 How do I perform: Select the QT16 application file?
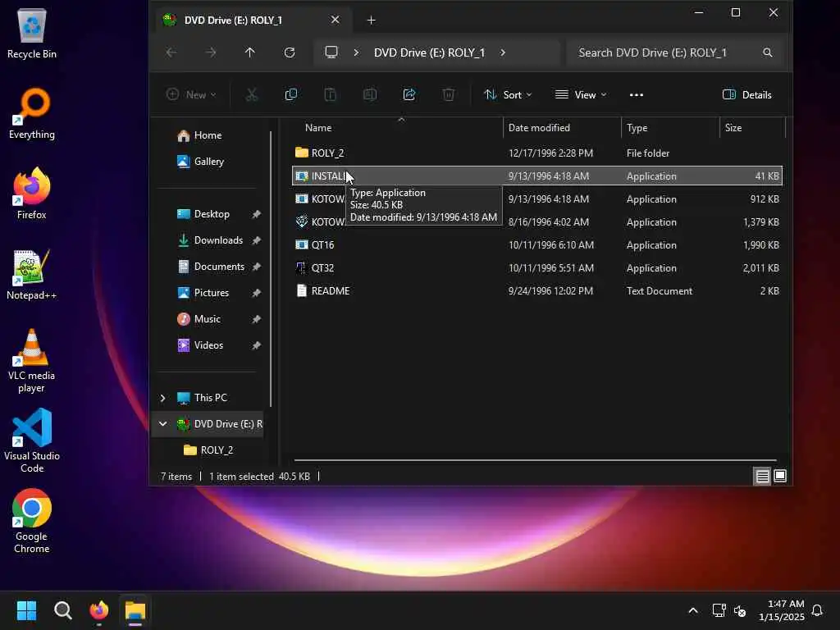click(537, 244)
